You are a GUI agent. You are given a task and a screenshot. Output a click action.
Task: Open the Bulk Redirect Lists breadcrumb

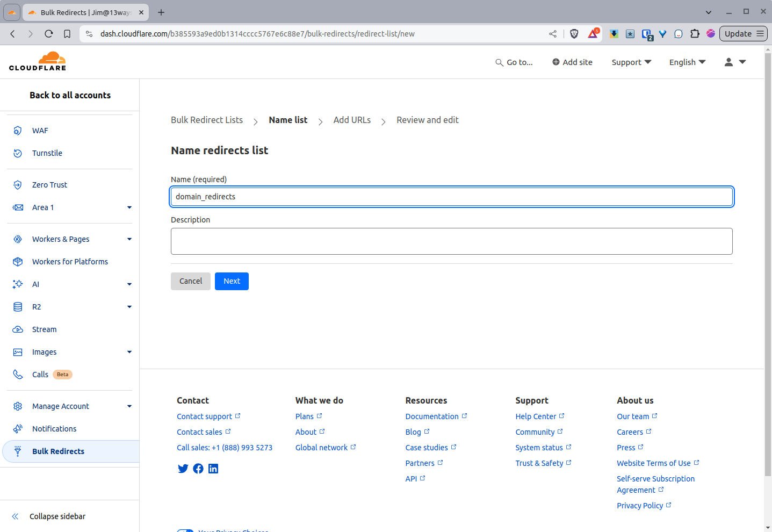[x=206, y=120]
